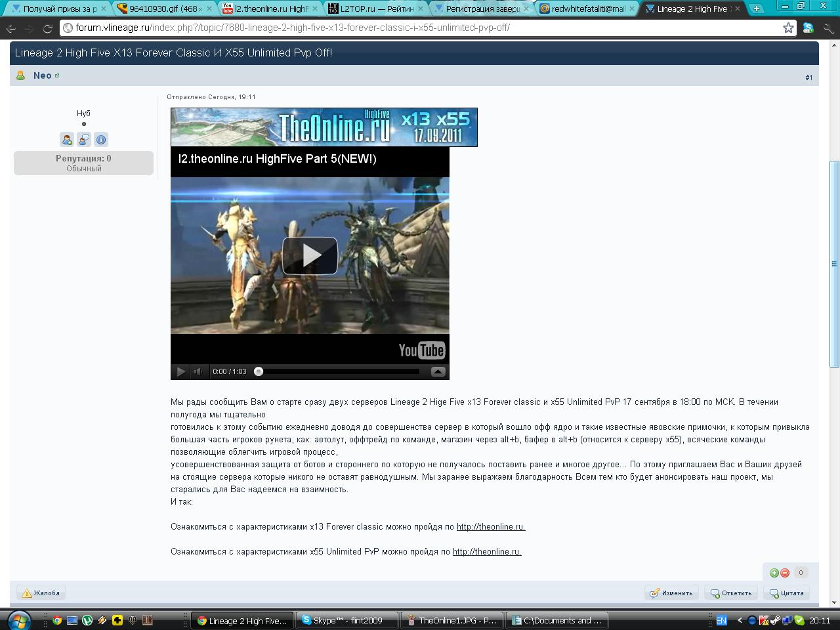Click the reputation count 0 badge

[800, 573]
